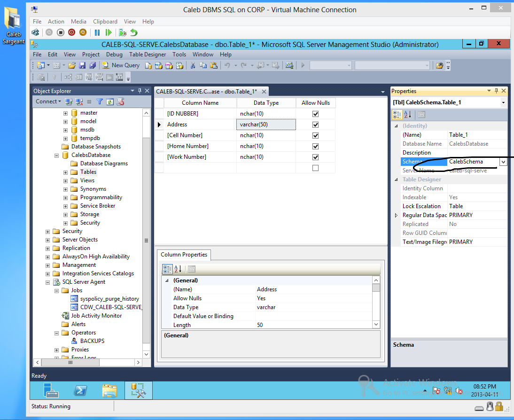The image size is (514, 420).
Task: Collapse the SQL Server Agent node
Action: pyautogui.click(x=47, y=282)
